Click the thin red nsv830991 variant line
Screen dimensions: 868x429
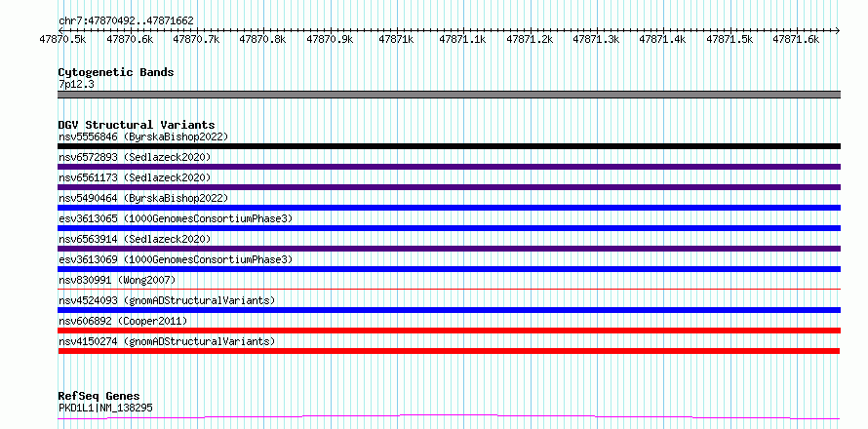click(x=449, y=289)
